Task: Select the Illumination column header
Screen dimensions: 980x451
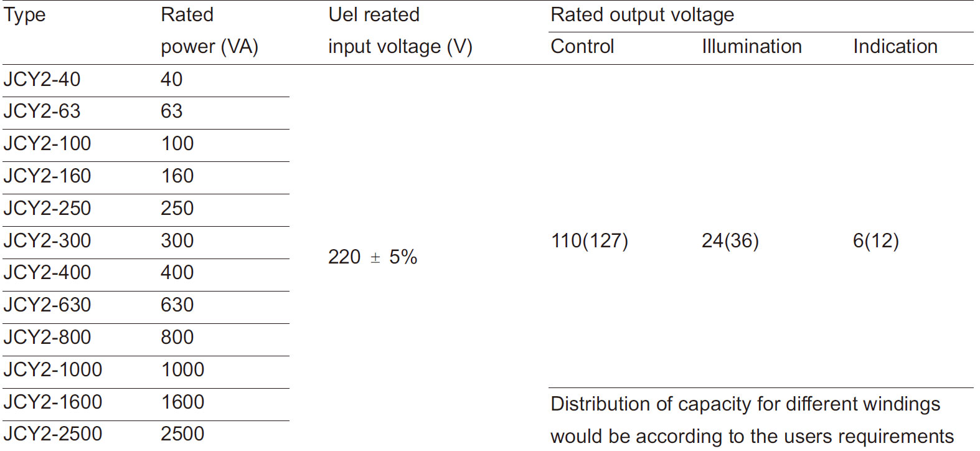Action: (x=751, y=47)
